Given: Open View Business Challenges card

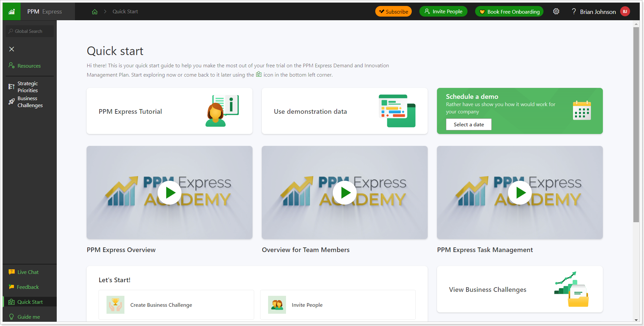Looking at the screenshot, I should [520, 289].
